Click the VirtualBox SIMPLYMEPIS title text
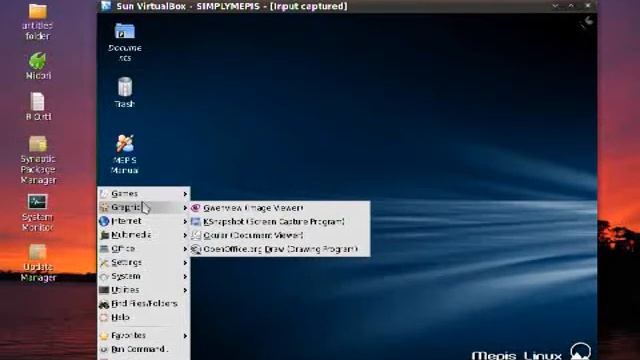Image resolution: width=640 pixels, height=360 pixels. (232, 7)
